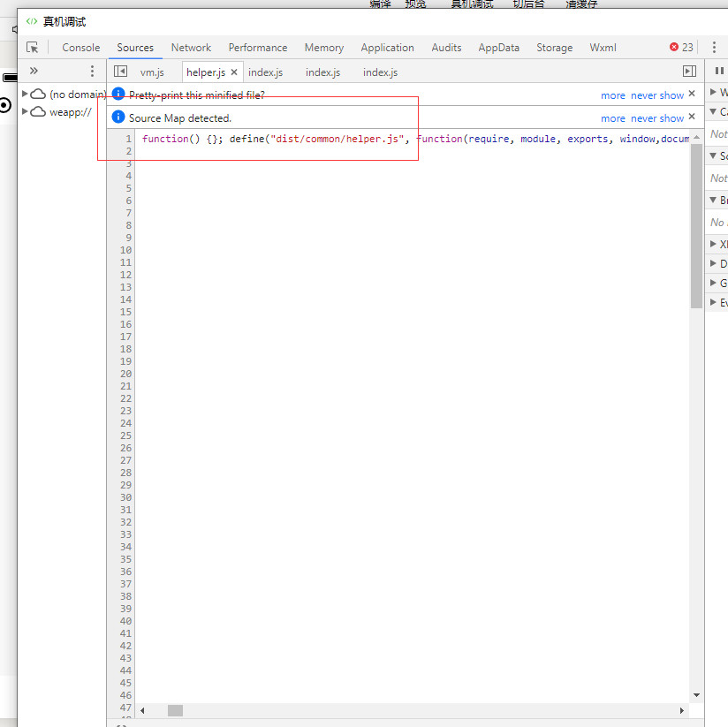
Task: Select the (no domain) tree entry
Action: click(x=78, y=95)
